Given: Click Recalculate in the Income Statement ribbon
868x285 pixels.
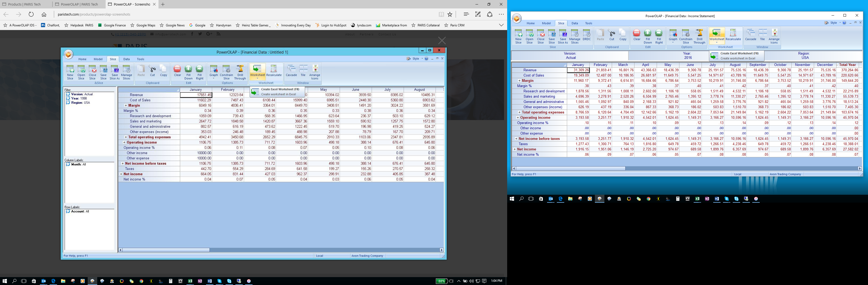Looking at the screenshot, I should pyautogui.click(x=733, y=35).
